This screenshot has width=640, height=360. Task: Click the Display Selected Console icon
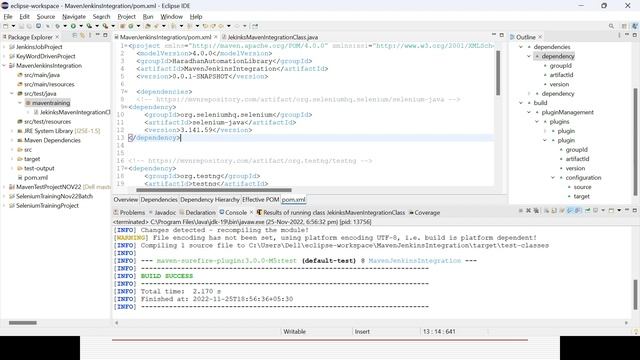tap(596, 211)
